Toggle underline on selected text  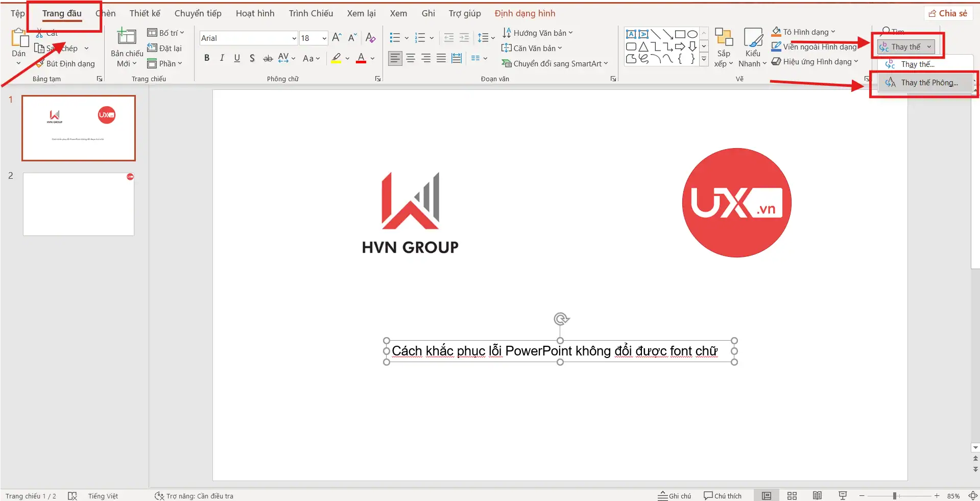pos(236,58)
